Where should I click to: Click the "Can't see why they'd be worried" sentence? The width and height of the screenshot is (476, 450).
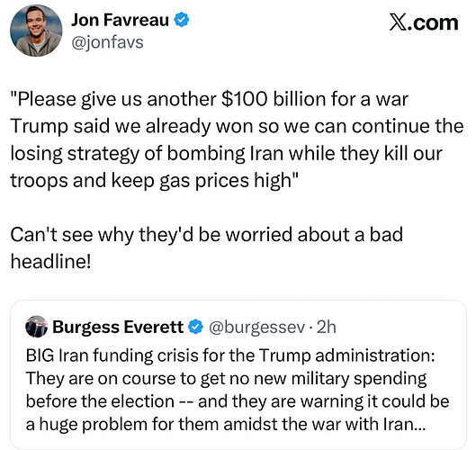click(x=207, y=235)
